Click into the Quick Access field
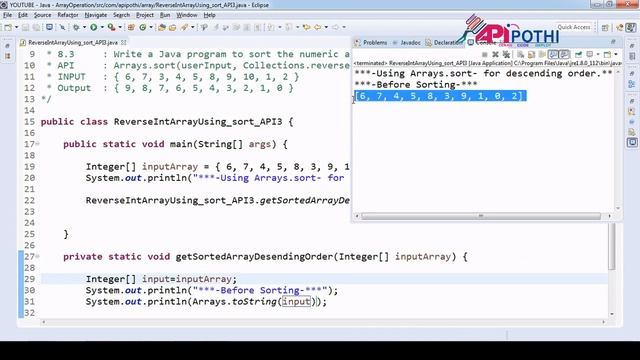This screenshot has width=640, height=360. [x=574, y=27]
